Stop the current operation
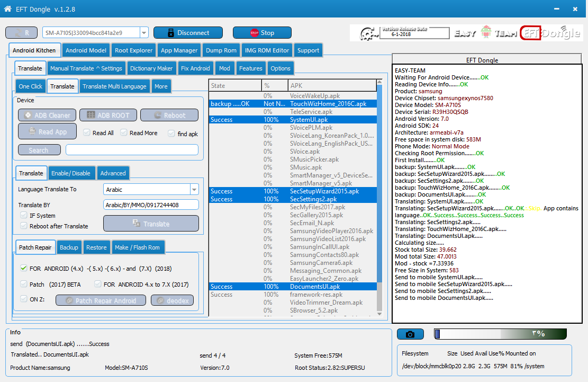Screen dimensions: 588x382 (262, 33)
